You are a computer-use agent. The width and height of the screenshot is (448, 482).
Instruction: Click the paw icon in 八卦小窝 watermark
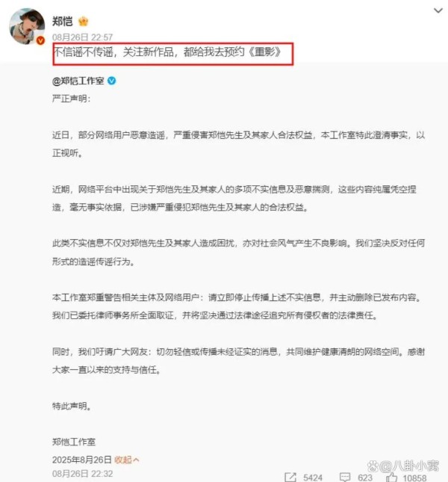[x=373, y=466]
